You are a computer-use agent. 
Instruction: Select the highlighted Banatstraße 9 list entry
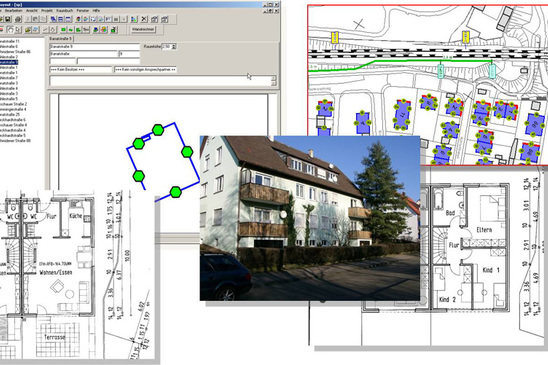(8, 62)
